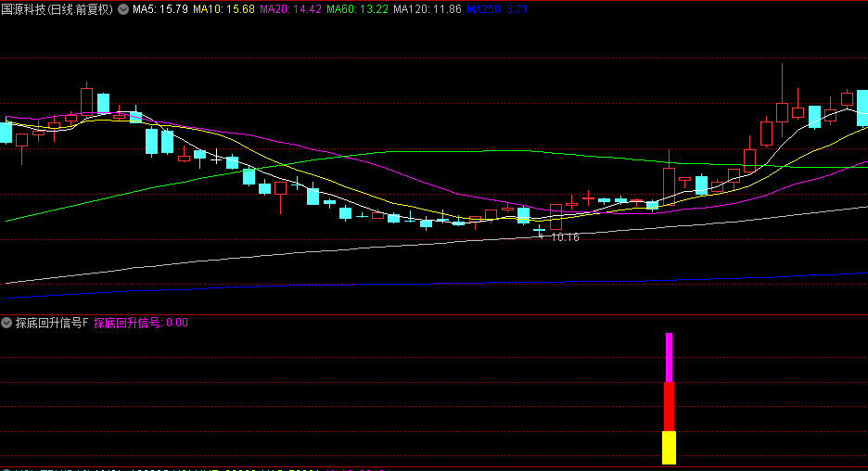868x471 pixels.
Task: Click the candlestick with the highest upper wick
Action: coord(782,112)
